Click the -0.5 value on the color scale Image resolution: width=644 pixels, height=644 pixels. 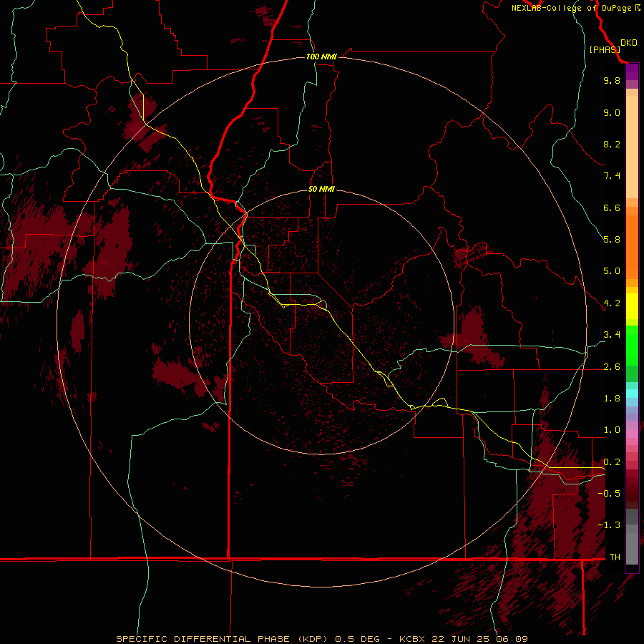pos(609,494)
